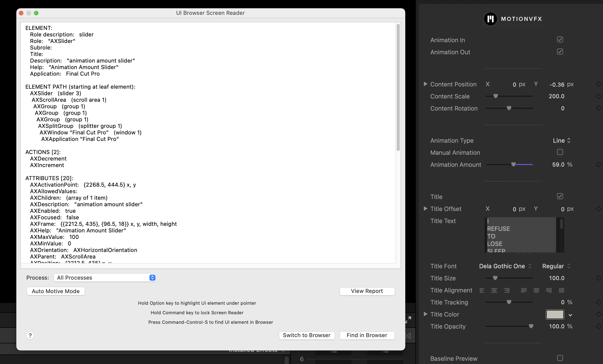Add keyframe for Content Scale
Screen dimensions: 603x364
coord(599,96)
